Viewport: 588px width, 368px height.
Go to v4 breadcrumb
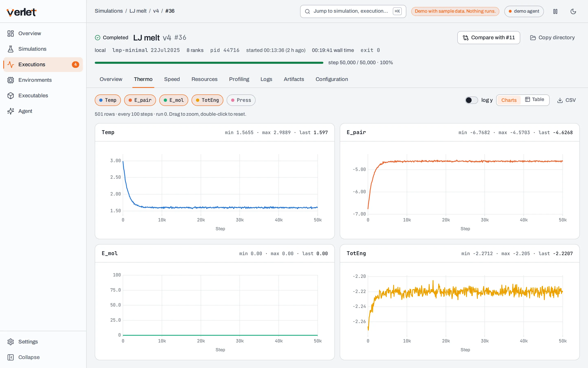point(156,11)
